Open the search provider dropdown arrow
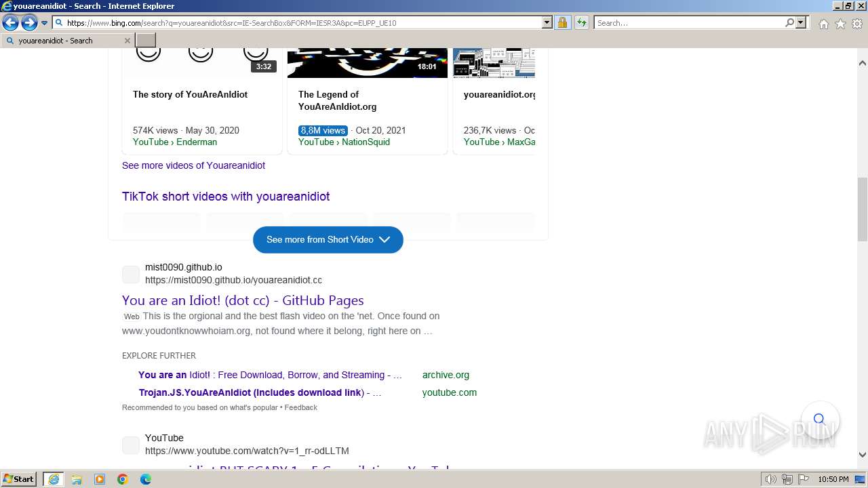The height and width of the screenshot is (488, 868). click(x=801, y=22)
